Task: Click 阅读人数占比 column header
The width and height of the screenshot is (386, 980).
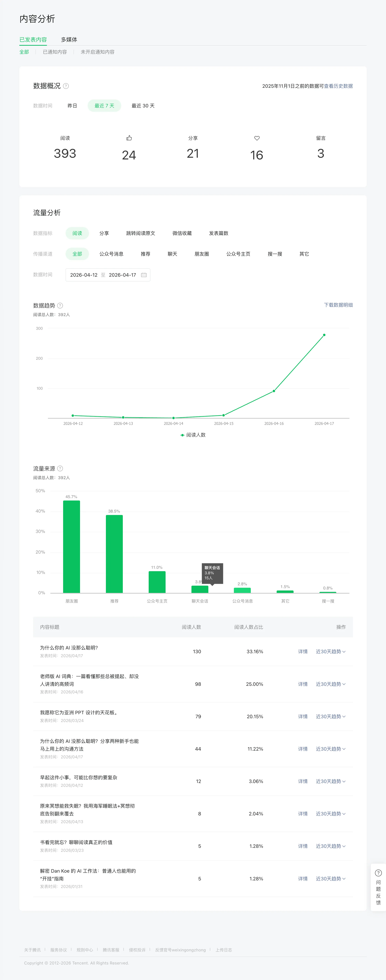Action: (249, 627)
